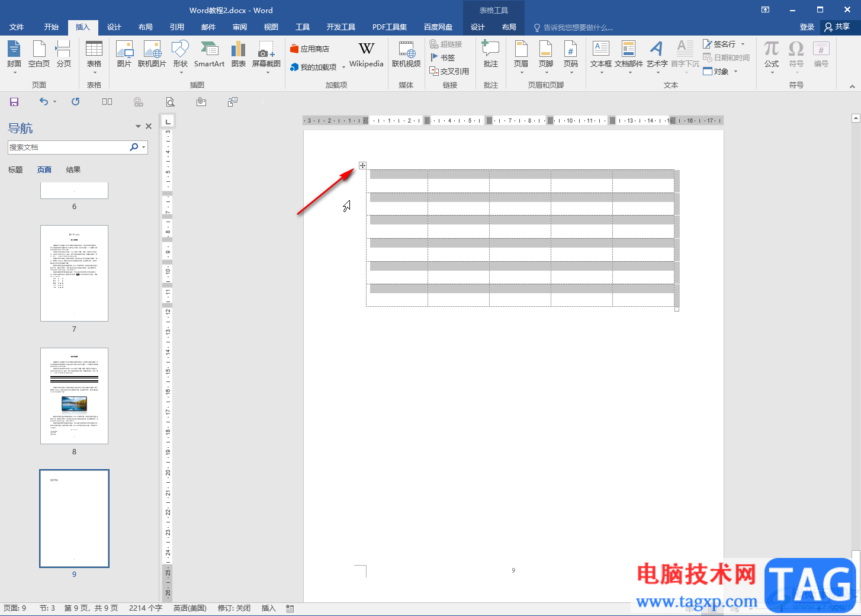Insert a page break (分页)
The image size is (861, 616).
point(63,54)
